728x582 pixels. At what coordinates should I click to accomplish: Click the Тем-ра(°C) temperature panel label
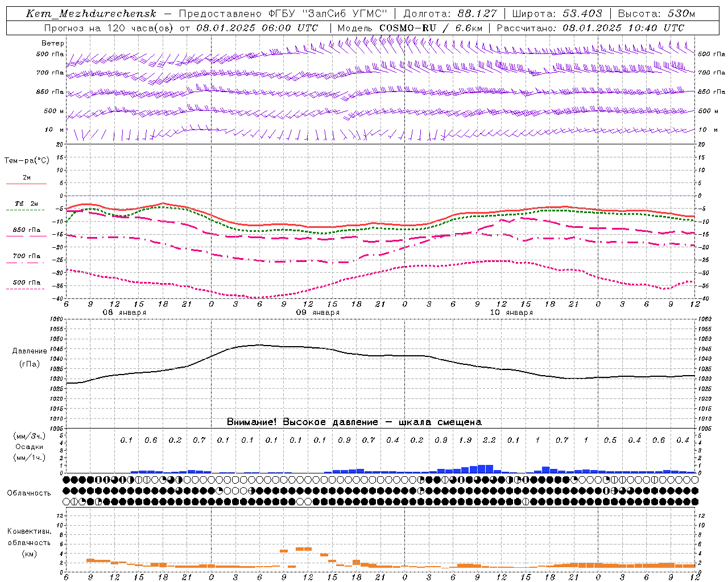point(27,161)
